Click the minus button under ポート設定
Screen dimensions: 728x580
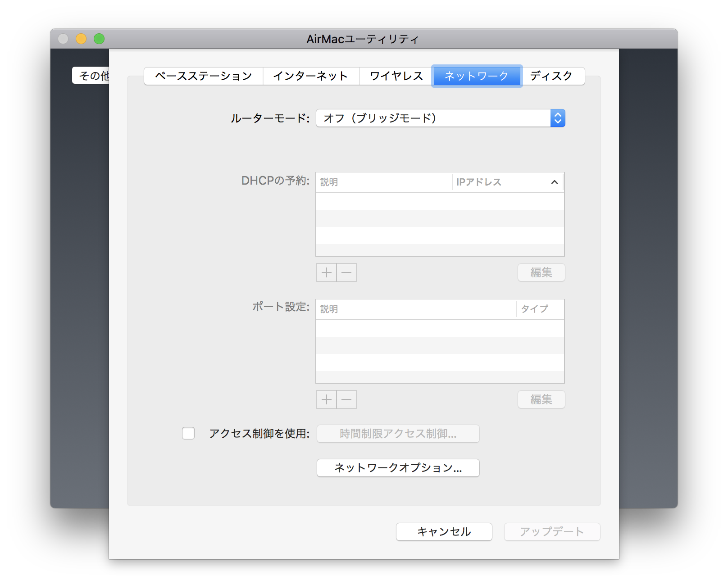[x=346, y=399]
